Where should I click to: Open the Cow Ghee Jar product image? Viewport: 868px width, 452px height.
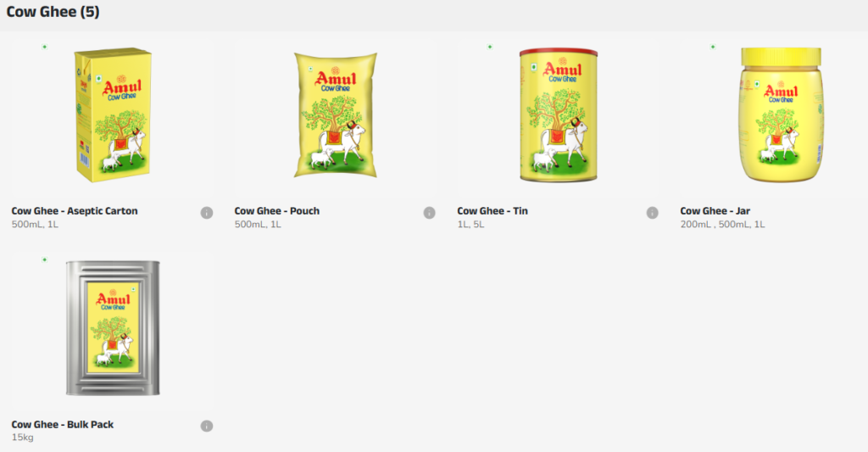click(781, 114)
